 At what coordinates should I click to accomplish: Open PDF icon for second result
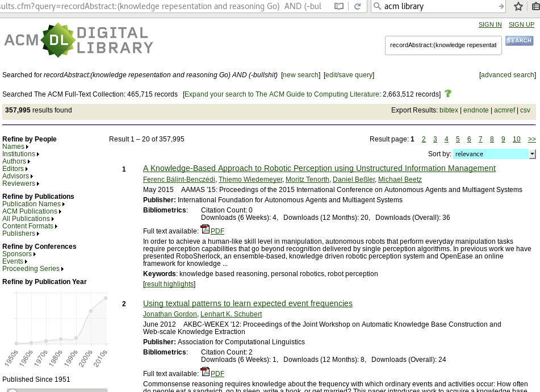(x=205, y=372)
